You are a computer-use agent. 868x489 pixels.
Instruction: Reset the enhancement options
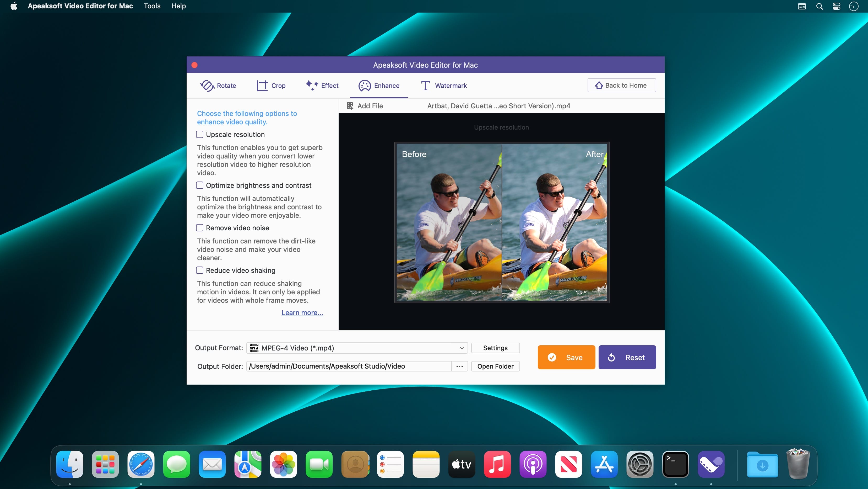tap(627, 358)
